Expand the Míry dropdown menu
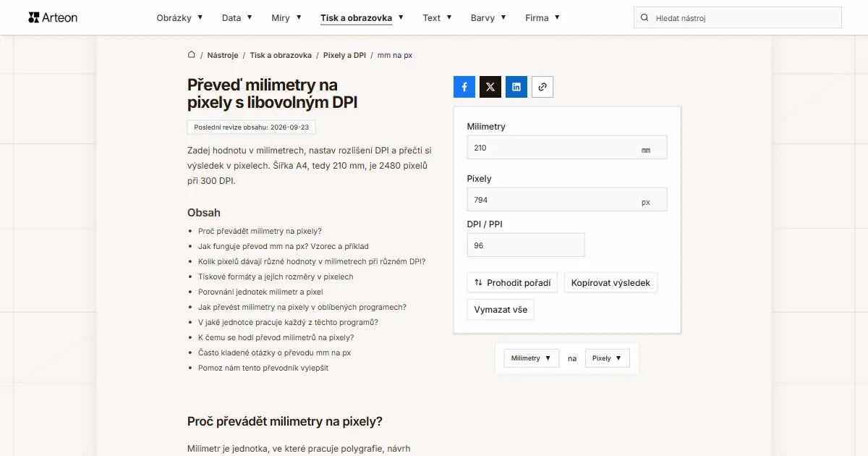The width and height of the screenshot is (868, 456). 287,17
